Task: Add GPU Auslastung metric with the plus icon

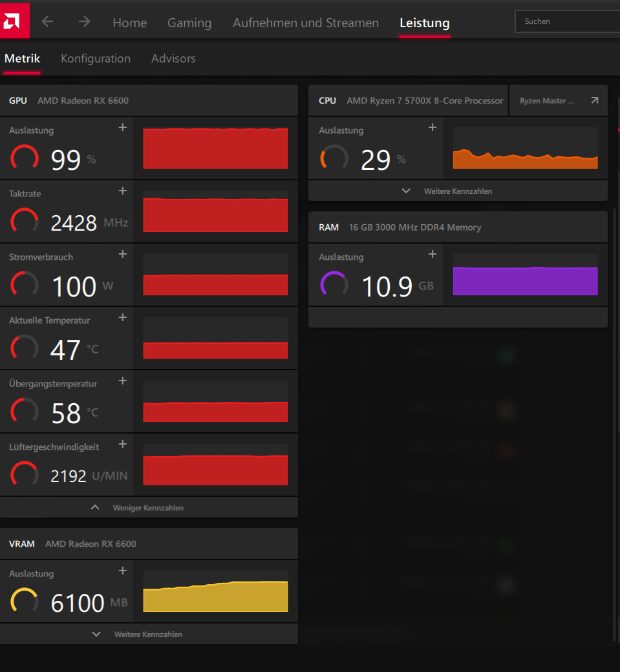Action: click(122, 127)
